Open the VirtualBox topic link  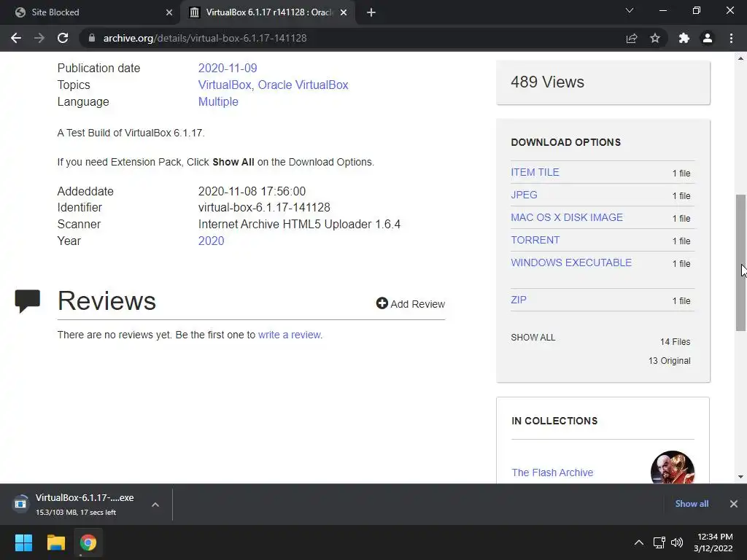(x=225, y=85)
